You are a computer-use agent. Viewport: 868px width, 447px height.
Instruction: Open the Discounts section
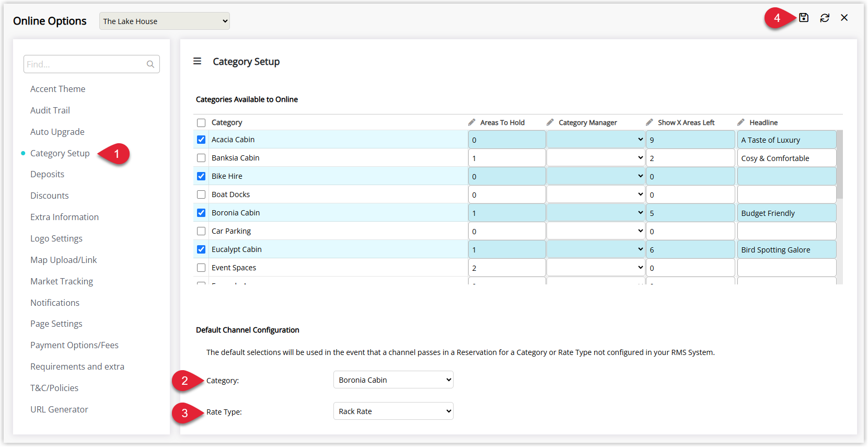50,196
